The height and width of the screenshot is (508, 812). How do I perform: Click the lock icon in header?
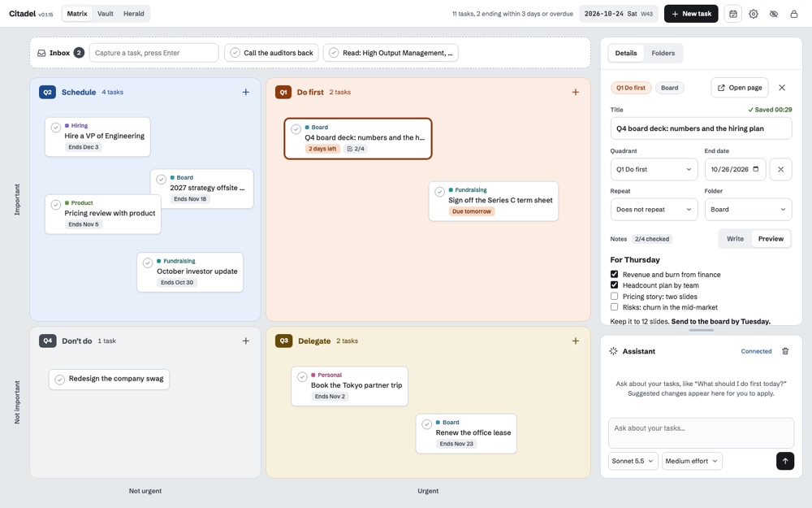point(794,14)
